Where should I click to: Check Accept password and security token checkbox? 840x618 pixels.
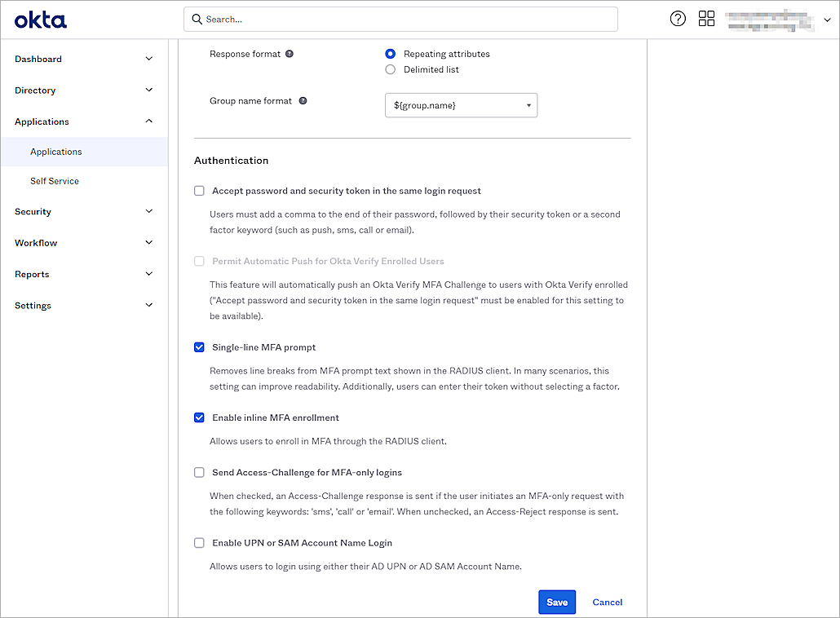(199, 190)
